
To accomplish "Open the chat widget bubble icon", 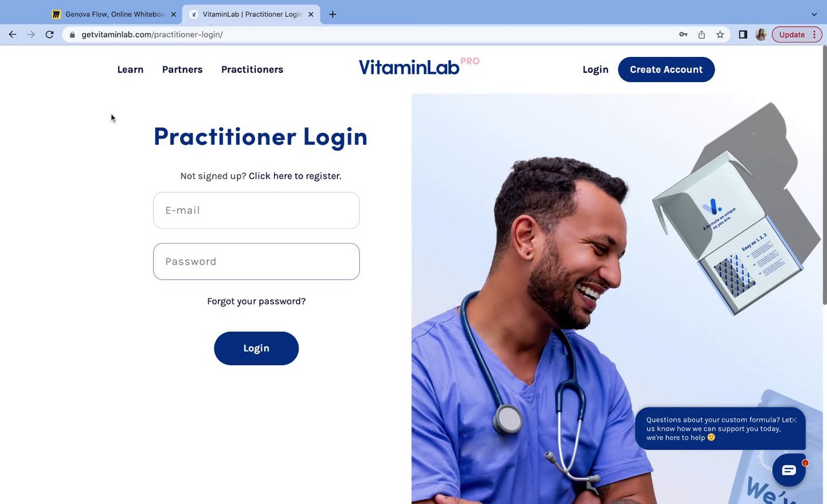I will [x=789, y=470].
